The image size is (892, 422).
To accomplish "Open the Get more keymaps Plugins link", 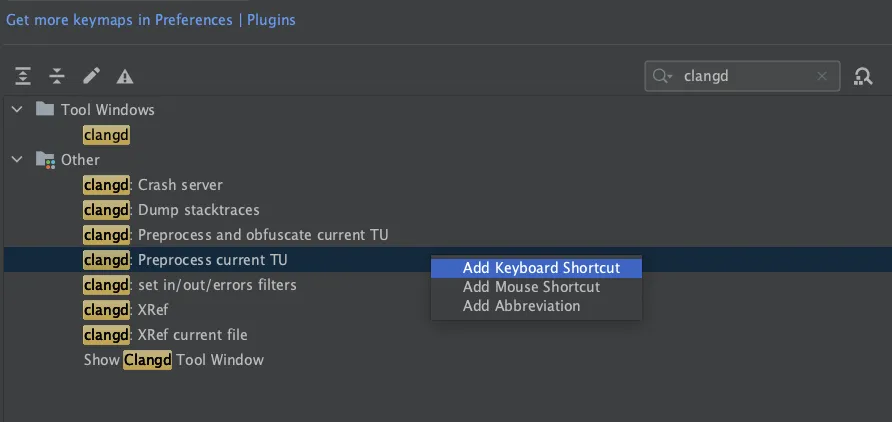I will (151, 19).
